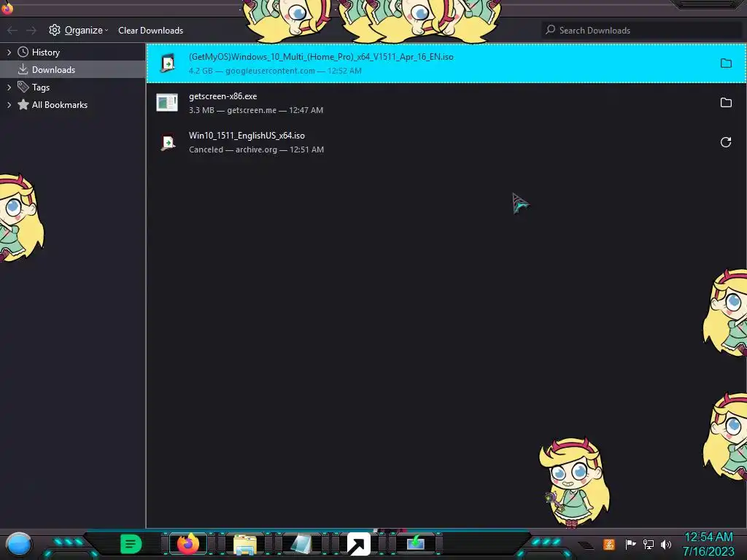The image size is (747, 560).
Task: Click the Canceled archive.org details line
Action: pyautogui.click(x=256, y=150)
